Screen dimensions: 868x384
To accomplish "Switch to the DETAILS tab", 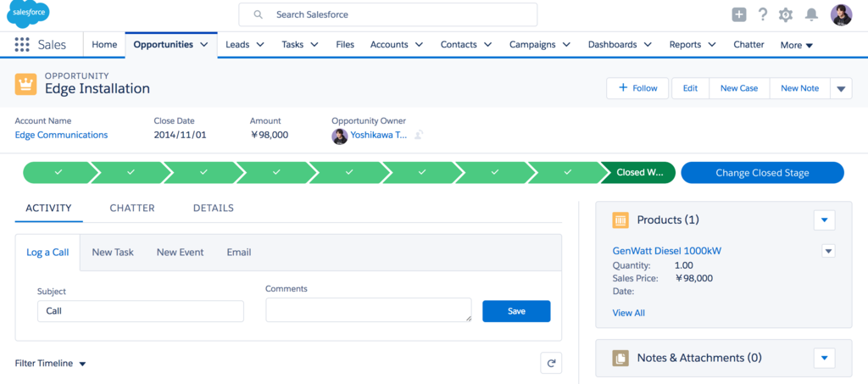I will click(x=213, y=209).
